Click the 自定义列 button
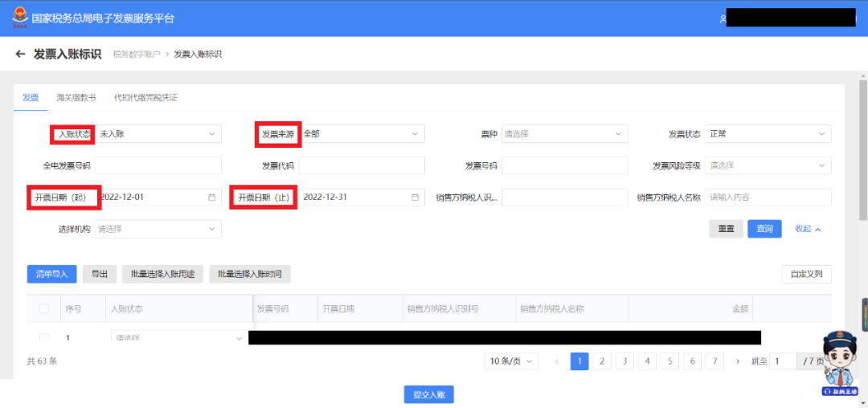 click(x=807, y=274)
